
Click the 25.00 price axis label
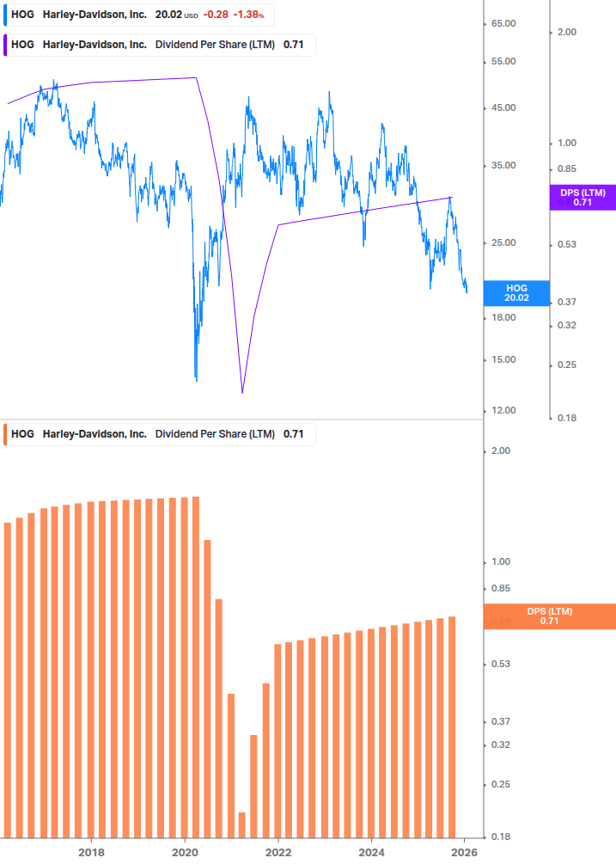point(503,243)
